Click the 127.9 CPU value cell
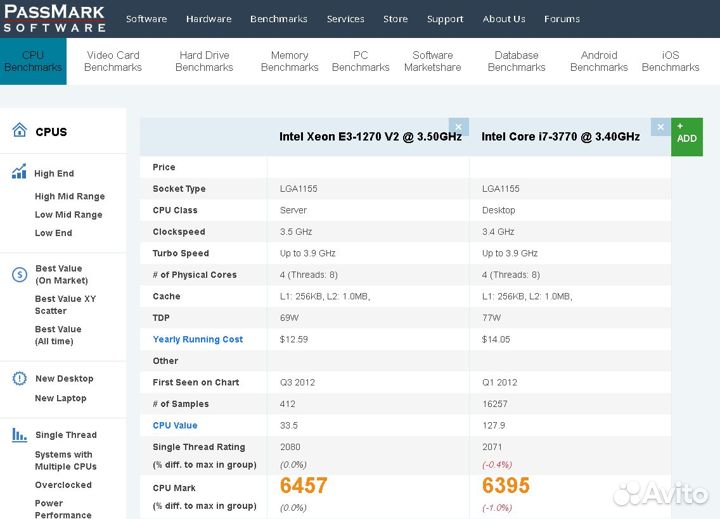The image size is (720, 519). tap(494, 425)
